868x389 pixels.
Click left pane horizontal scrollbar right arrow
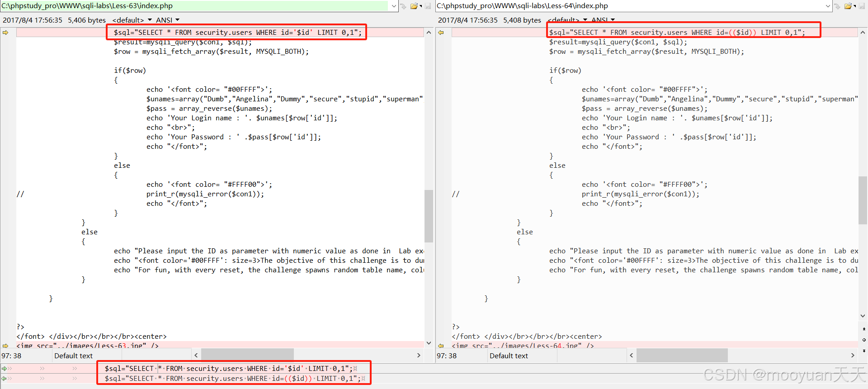coord(419,356)
